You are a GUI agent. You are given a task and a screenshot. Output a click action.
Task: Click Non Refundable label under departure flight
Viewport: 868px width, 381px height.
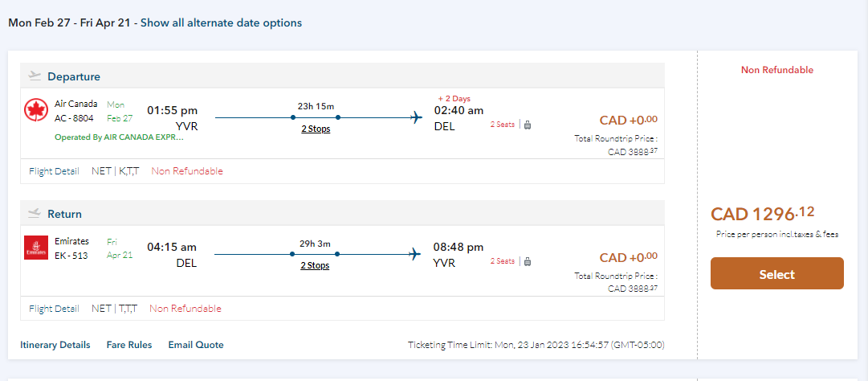(187, 171)
